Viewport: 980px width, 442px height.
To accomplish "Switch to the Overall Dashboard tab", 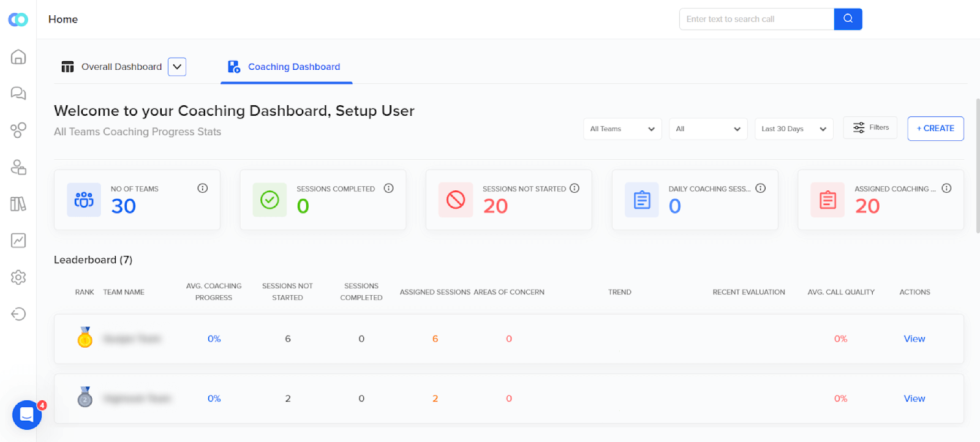I will [x=112, y=67].
